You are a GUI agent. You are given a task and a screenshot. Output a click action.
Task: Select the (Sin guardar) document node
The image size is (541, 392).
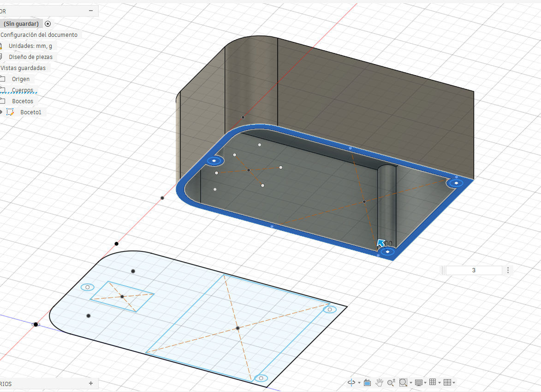coord(21,24)
